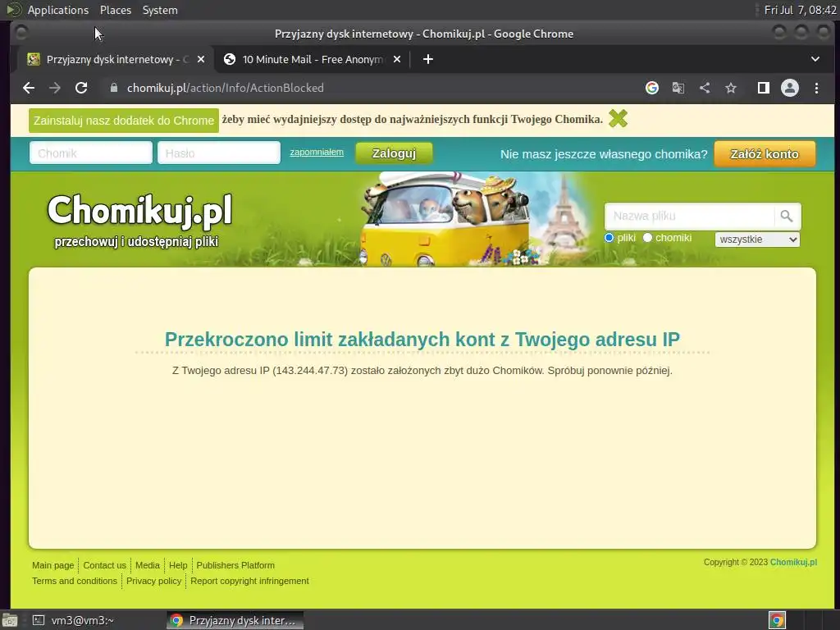Close the Przyjazny dysk internetowy tab

click(x=201, y=59)
